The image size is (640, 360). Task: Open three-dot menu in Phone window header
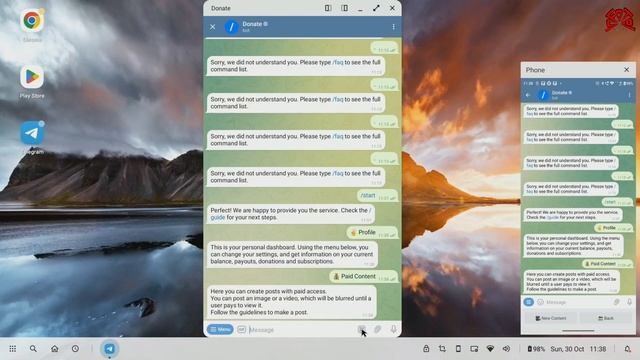(629, 95)
